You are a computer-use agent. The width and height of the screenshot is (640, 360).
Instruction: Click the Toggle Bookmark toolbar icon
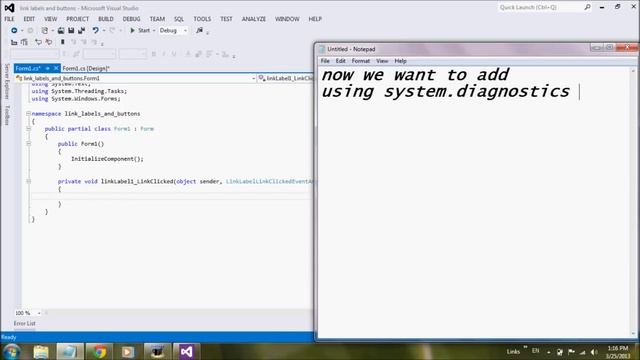click(x=62, y=42)
